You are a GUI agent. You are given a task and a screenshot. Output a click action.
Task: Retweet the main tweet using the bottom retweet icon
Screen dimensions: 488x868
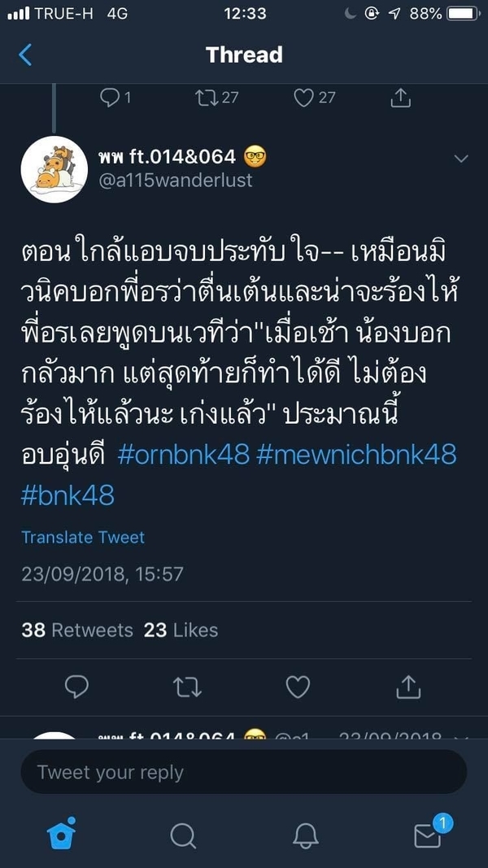click(187, 687)
